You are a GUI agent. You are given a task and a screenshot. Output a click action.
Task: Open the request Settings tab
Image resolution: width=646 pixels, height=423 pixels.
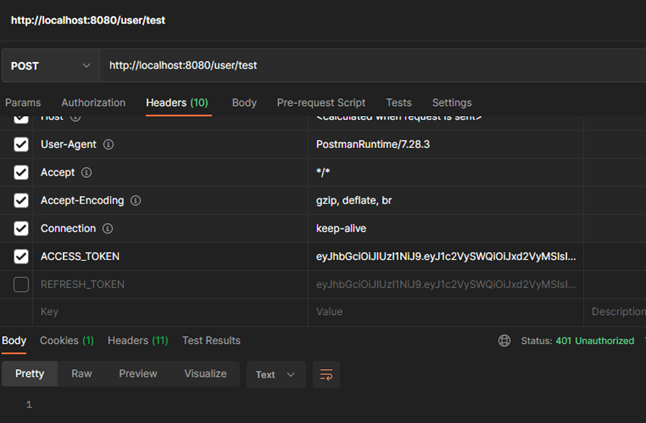(x=452, y=103)
